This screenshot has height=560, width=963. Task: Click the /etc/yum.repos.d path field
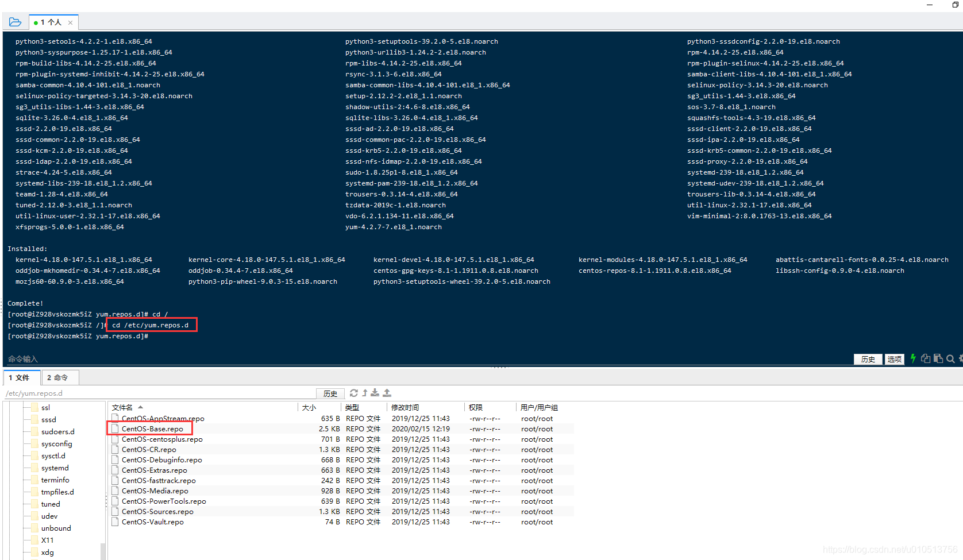[160, 393]
